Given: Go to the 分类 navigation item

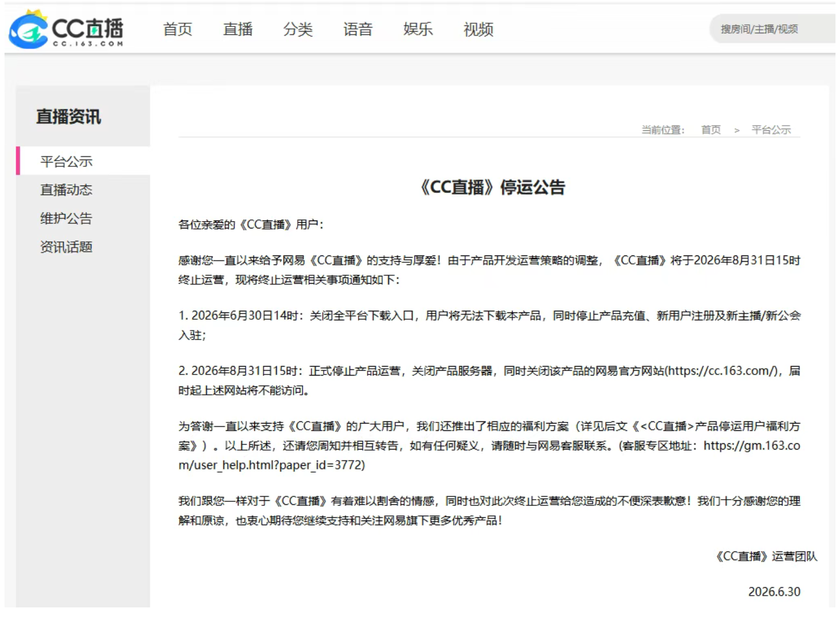Looking at the screenshot, I should click(298, 29).
